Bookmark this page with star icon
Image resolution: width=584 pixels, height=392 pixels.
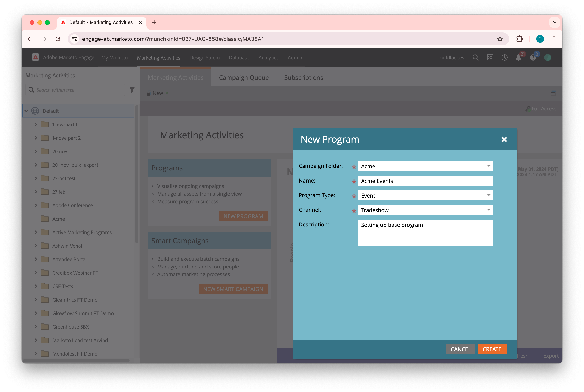pos(500,39)
